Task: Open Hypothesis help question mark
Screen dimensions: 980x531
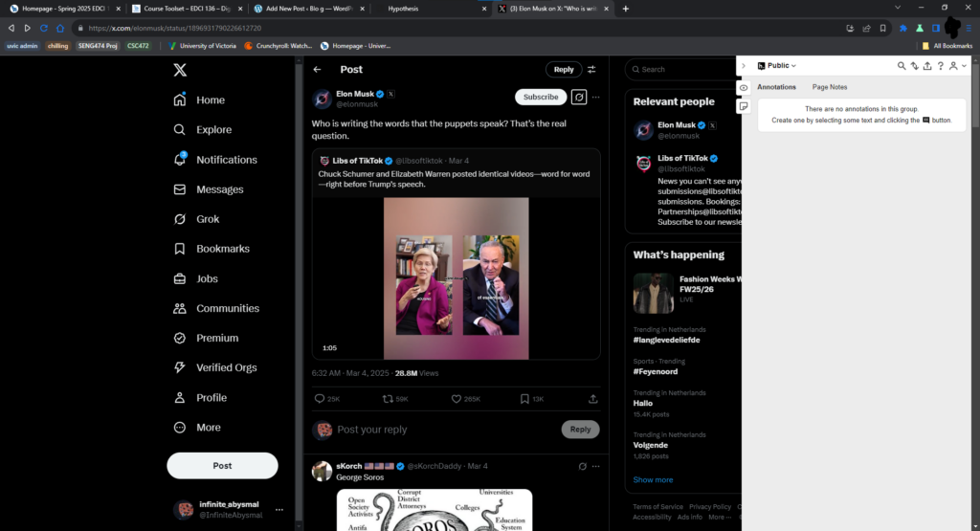Action: (940, 66)
